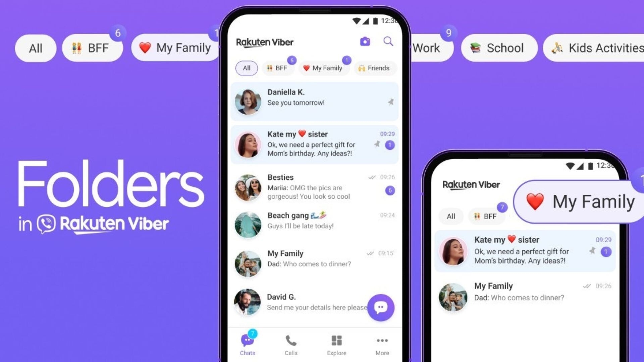Tap the search icon in Viber
The width and height of the screenshot is (644, 362).
click(388, 42)
